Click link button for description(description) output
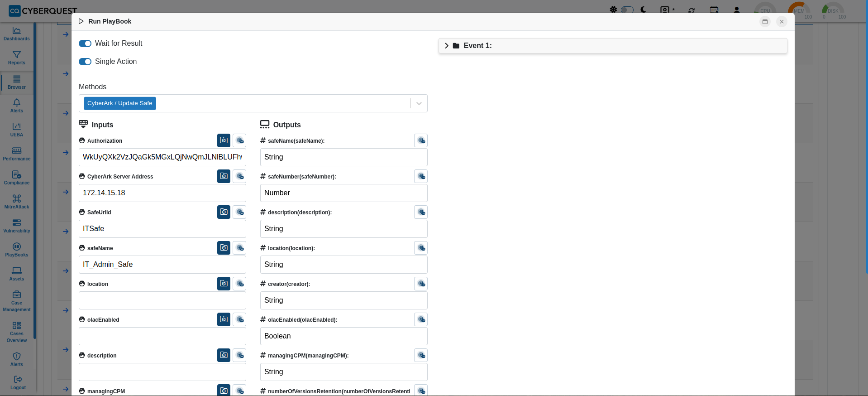Viewport: 868px width, 396px height. point(421,212)
